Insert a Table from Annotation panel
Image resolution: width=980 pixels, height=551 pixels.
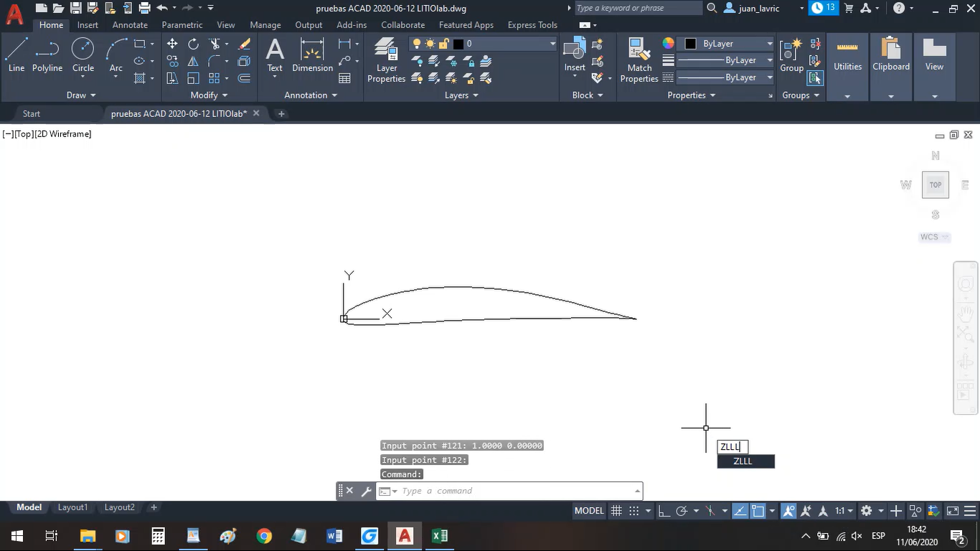pyautogui.click(x=345, y=77)
